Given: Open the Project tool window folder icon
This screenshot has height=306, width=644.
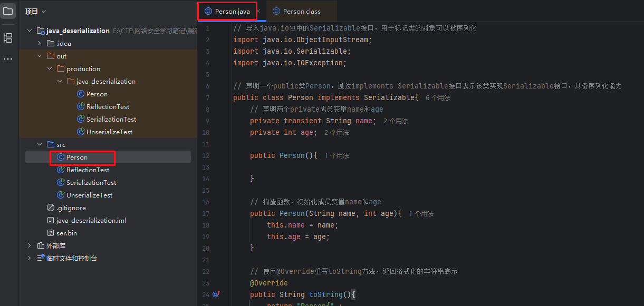Looking at the screenshot, I should coord(8,11).
